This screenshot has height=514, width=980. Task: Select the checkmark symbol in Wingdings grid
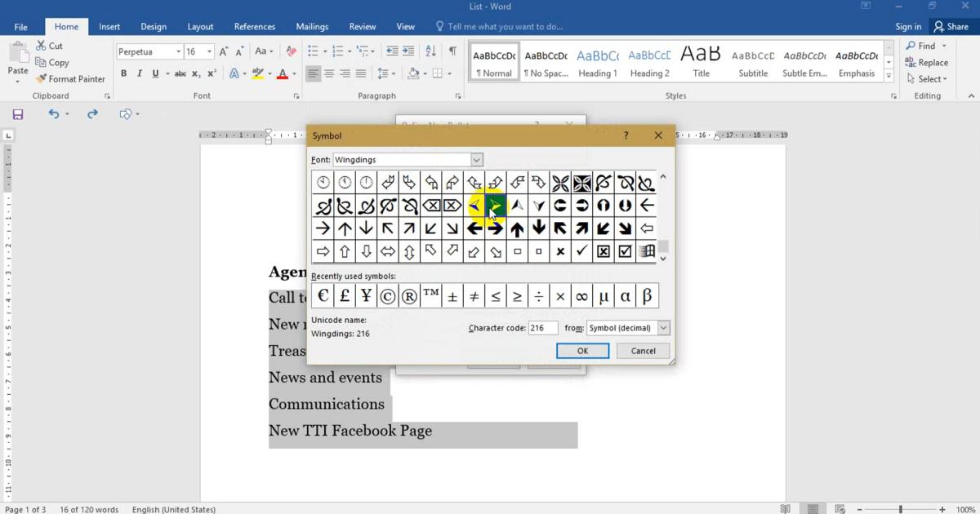581,251
